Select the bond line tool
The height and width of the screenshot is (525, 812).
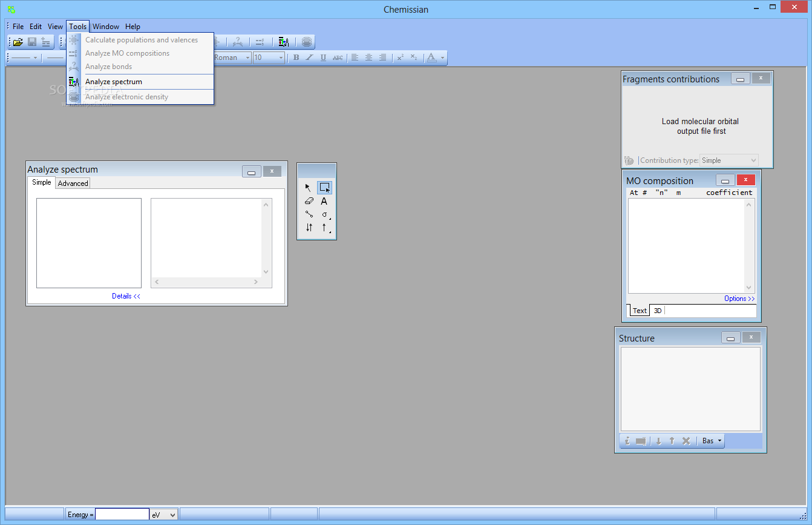[x=309, y=214]
